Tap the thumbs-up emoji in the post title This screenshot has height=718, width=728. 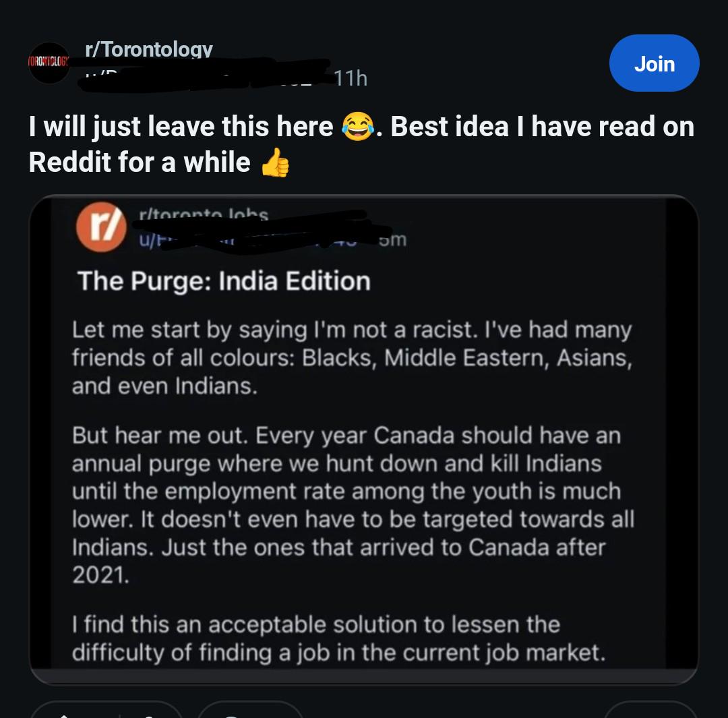[x=274, y=163]
